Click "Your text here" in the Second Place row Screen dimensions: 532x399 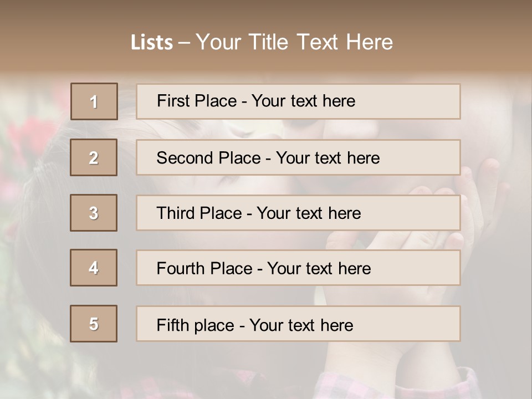[x=328, y=158]
